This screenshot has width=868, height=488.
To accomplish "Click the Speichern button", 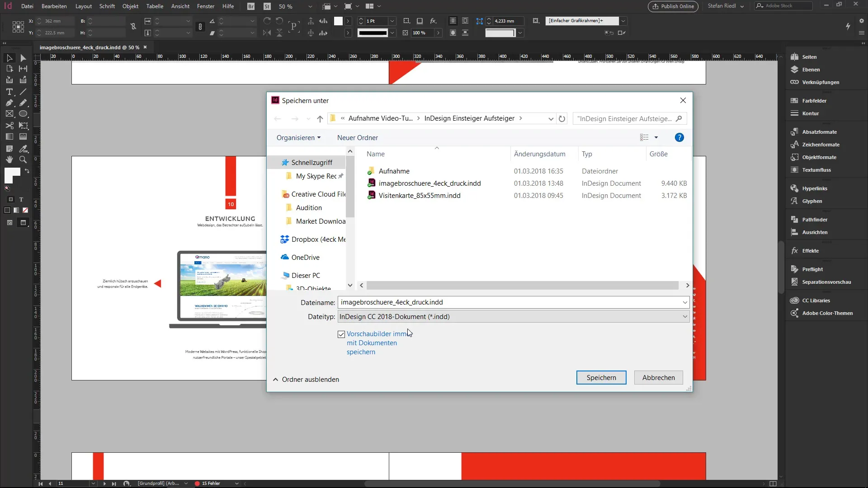I will 601,378.
